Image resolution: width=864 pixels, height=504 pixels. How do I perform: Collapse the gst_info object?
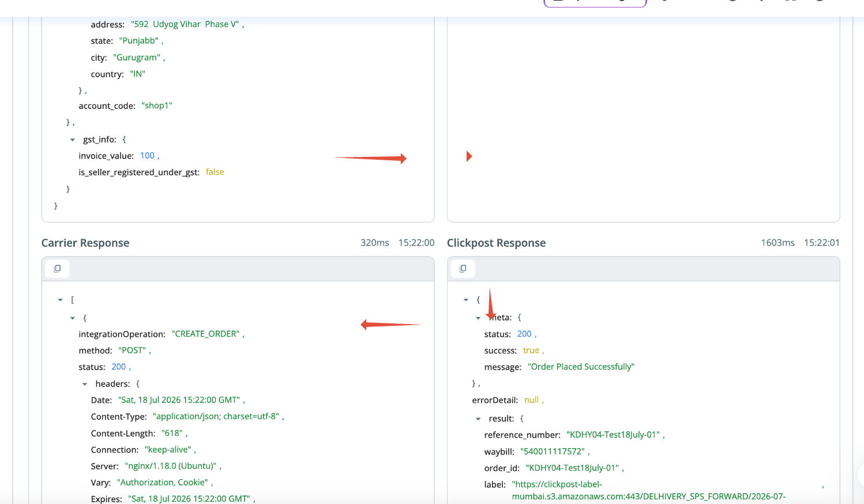73,140
